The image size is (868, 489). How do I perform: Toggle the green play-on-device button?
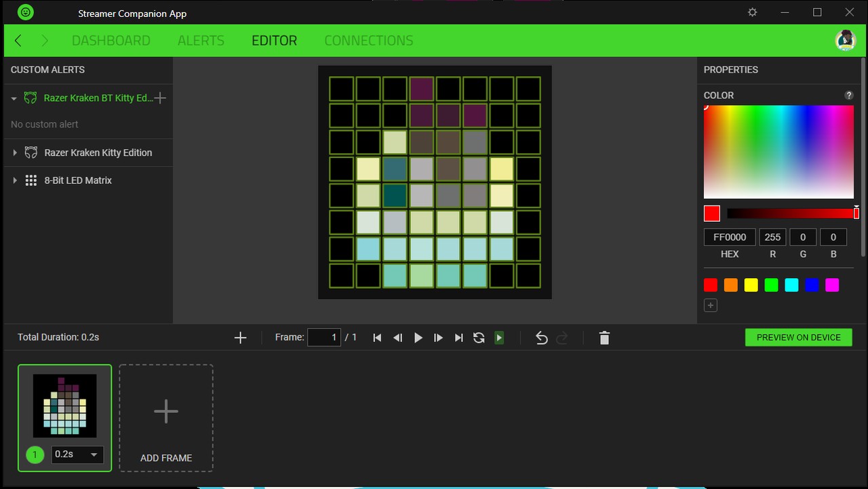click(499, 338)
